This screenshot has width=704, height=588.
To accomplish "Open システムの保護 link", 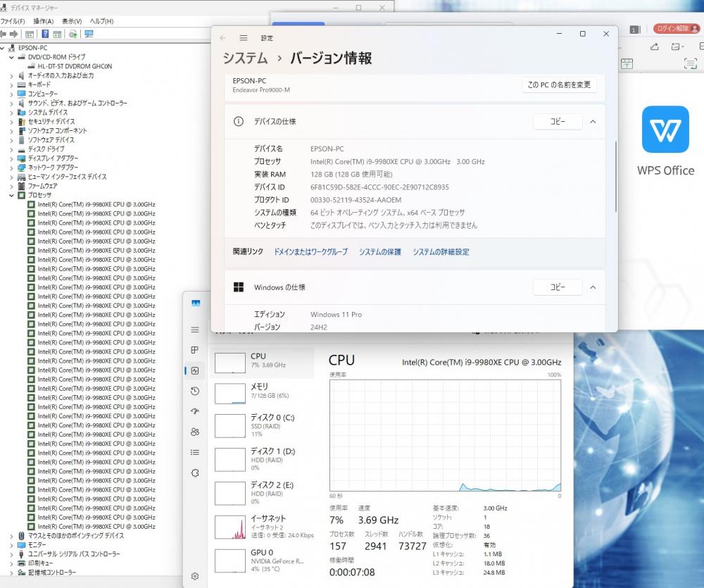I will point(380,252).
